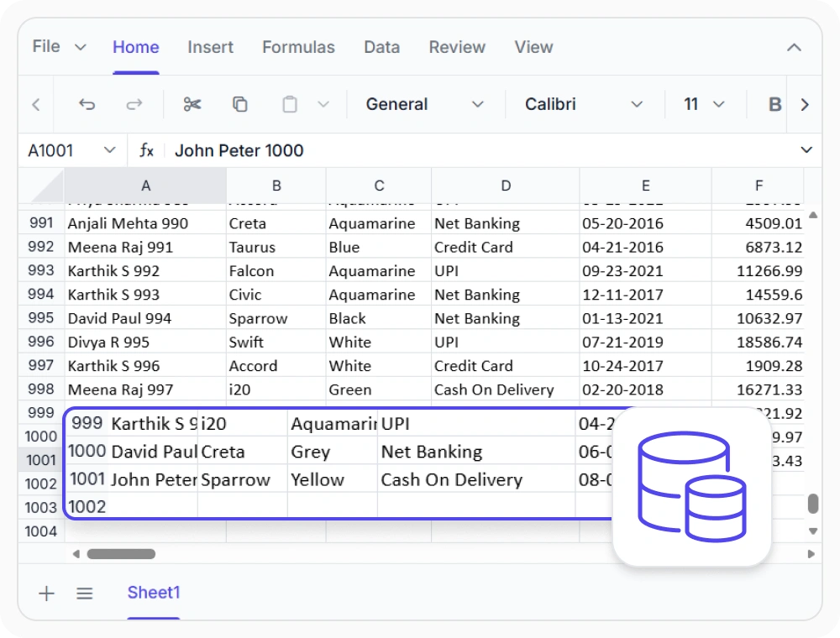Open the Review tab

[457, 47]
